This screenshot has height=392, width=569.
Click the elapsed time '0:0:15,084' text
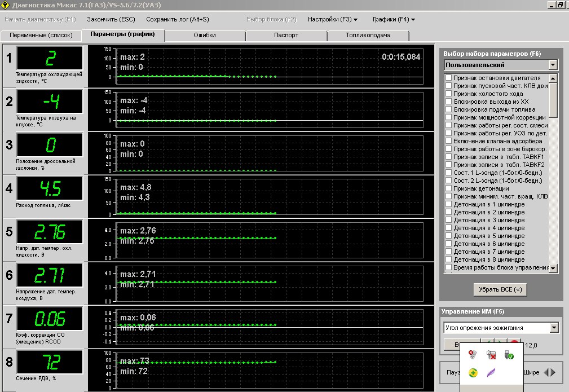tap(401, 57)
